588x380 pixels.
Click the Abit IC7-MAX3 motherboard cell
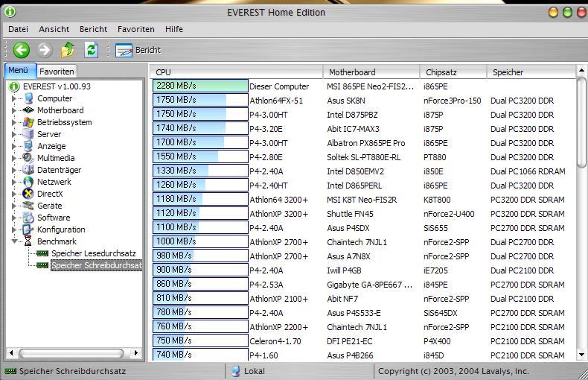(x=353, y=129)
